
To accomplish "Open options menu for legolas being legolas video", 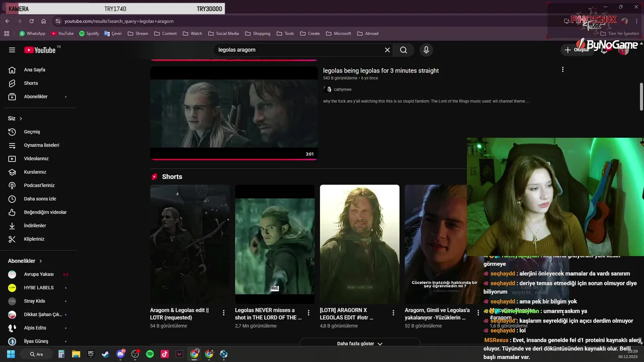I will pos(562,69).
